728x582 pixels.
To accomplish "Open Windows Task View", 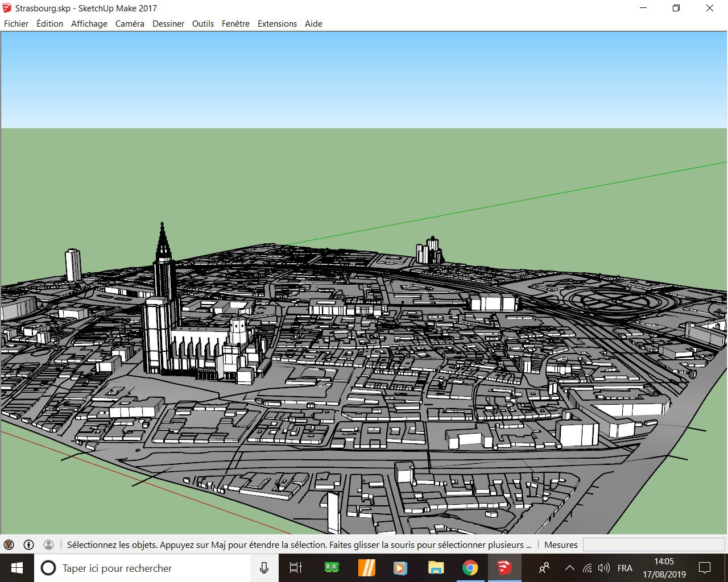I will pyautogui.click(x=296, y=568).
